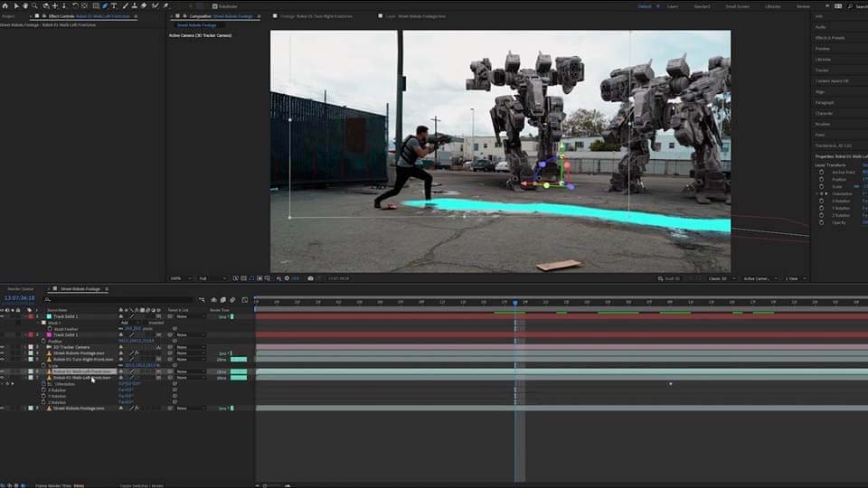The image size is (868, 488).
Task: Click stopwatch for Anchor Point in Properties panel
Action: pyautogui.click(x=822, y=172)
